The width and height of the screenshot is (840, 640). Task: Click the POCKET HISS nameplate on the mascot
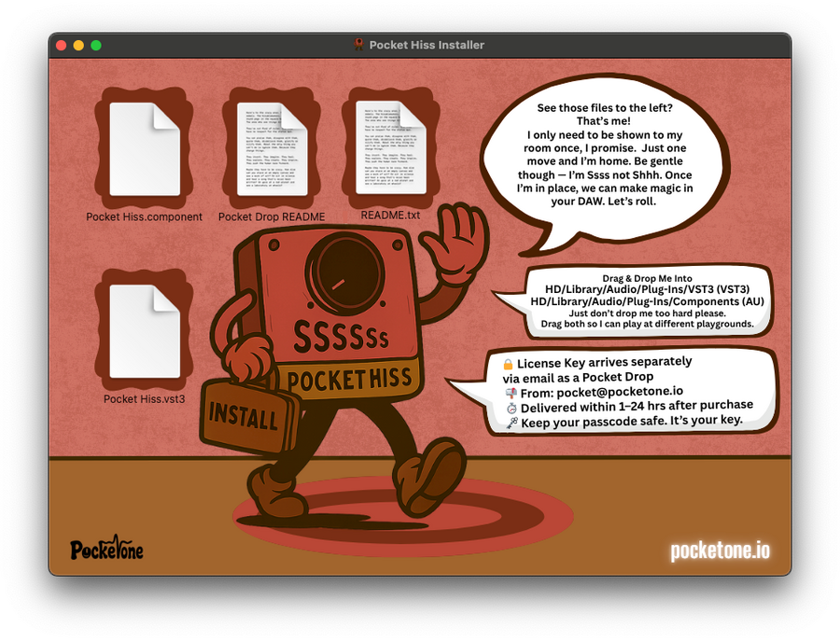(347, 380)
